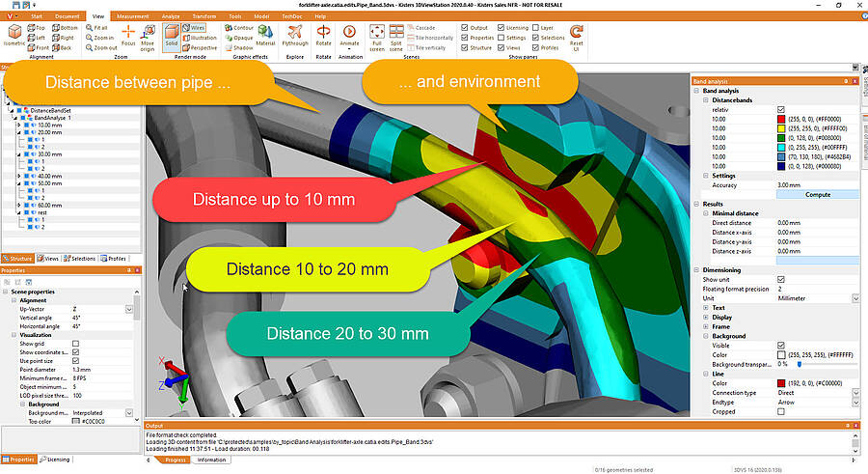The image size is (868, 474).
Task: Enable the Layer pane checkbox
Action: click(535, 28)
